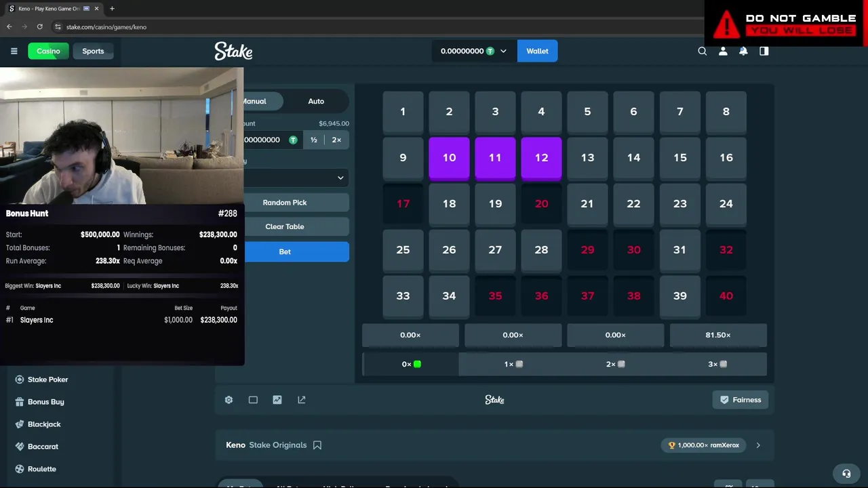This screenshot has height=488, width=868.
Task: Deselect Keno tile 11
Action: [495, 158]
